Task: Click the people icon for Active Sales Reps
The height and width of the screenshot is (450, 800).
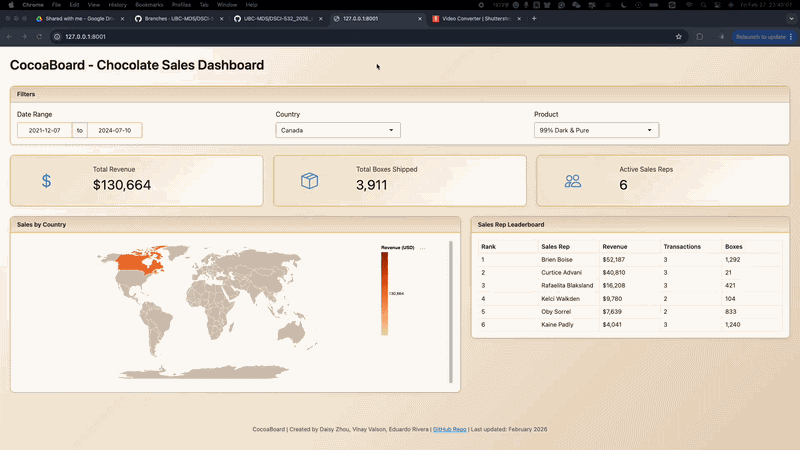Action: point(573,181)
